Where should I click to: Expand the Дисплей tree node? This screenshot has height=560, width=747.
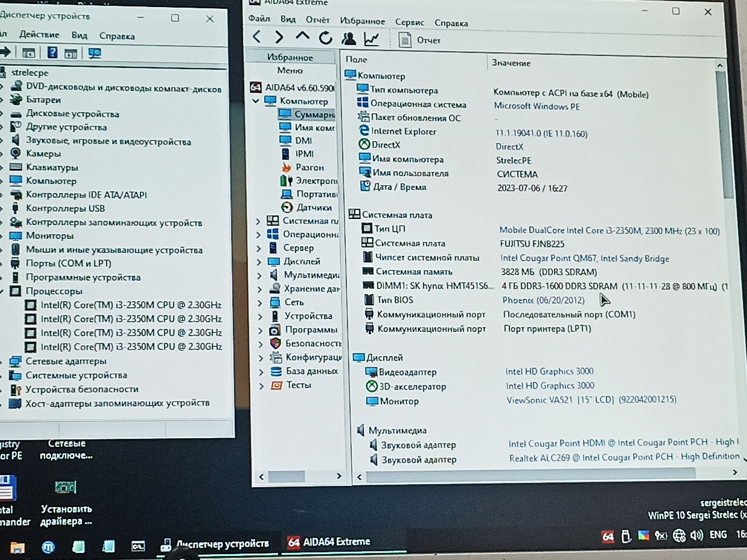[259, 262]
